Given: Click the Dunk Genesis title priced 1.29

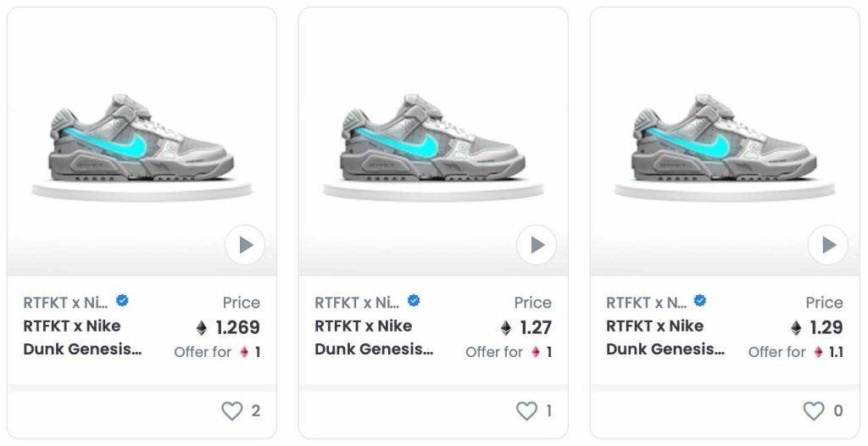Looking at the screenshot, I should click(665, 337).
